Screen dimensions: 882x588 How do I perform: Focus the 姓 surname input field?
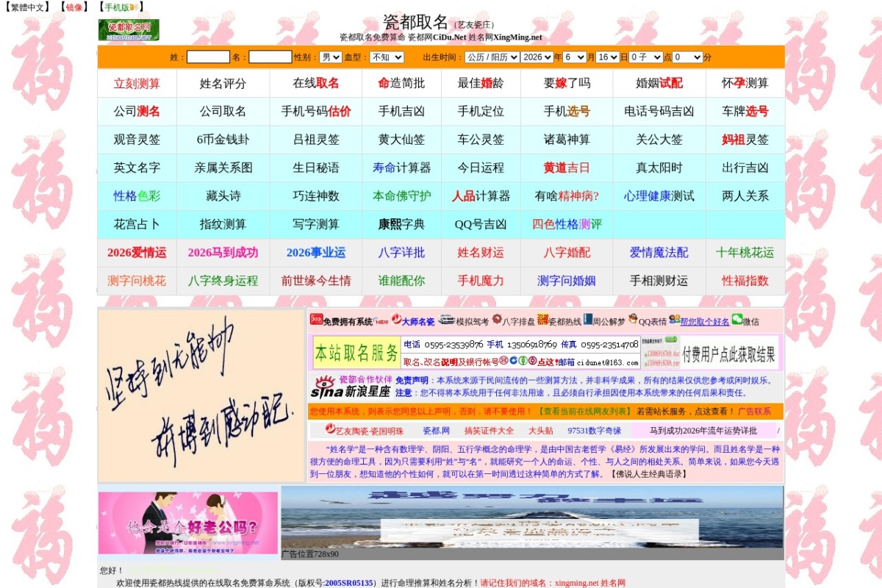coord(208,57)
